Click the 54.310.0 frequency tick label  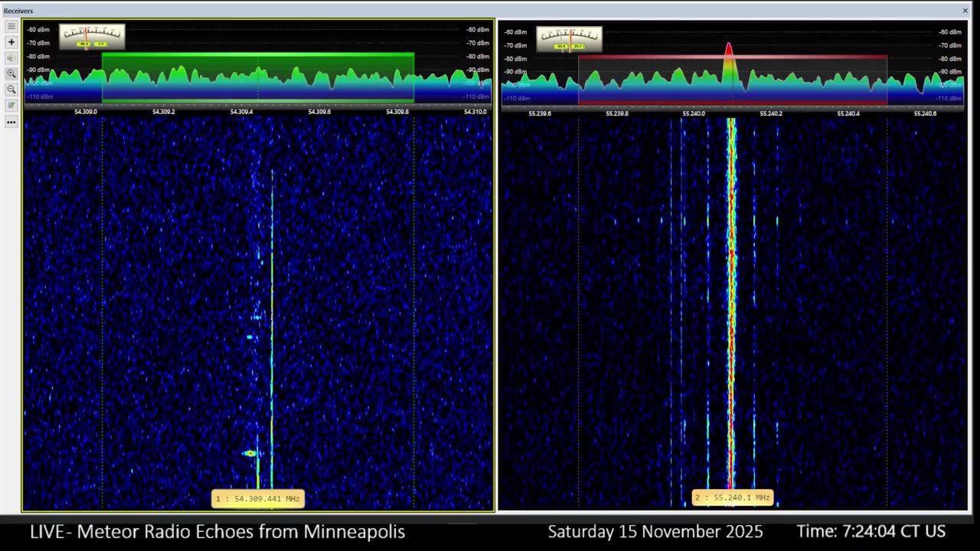point(475,112)
